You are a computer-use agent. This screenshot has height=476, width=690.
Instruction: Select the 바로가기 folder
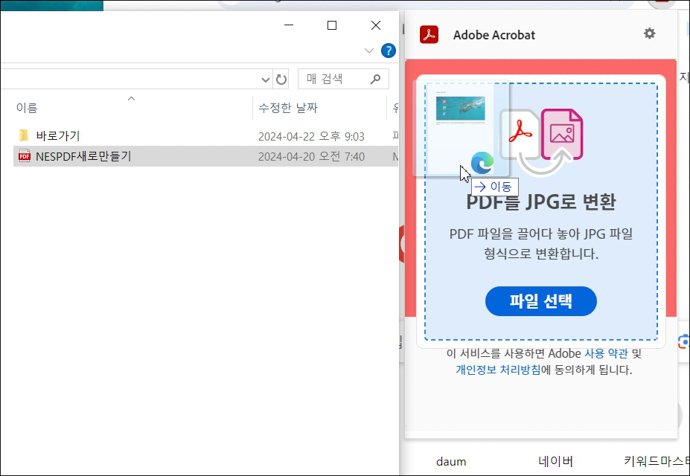coord(58,136)
